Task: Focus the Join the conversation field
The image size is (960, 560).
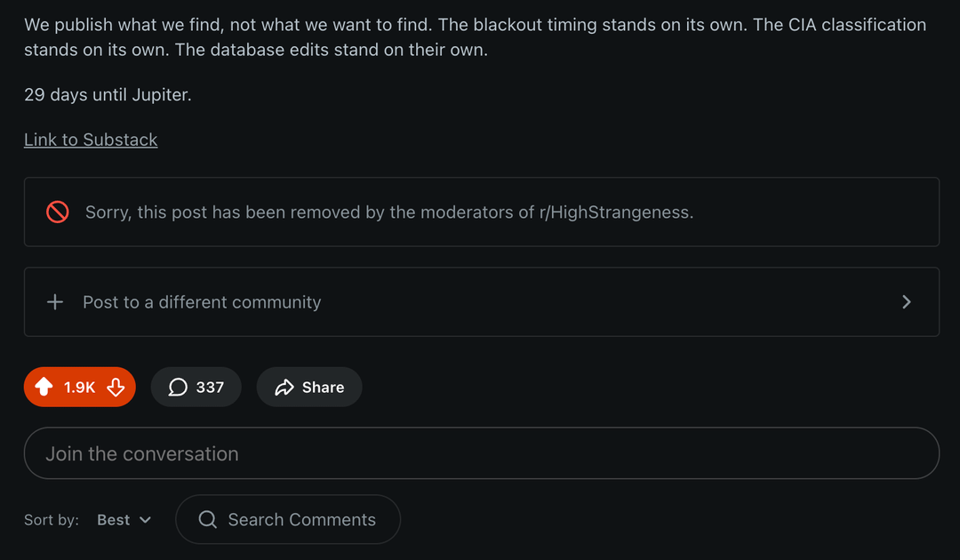Action: point(481,453)
